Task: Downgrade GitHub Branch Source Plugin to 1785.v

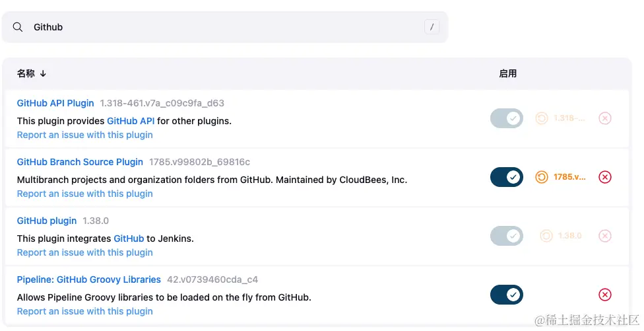Action: 561,177
